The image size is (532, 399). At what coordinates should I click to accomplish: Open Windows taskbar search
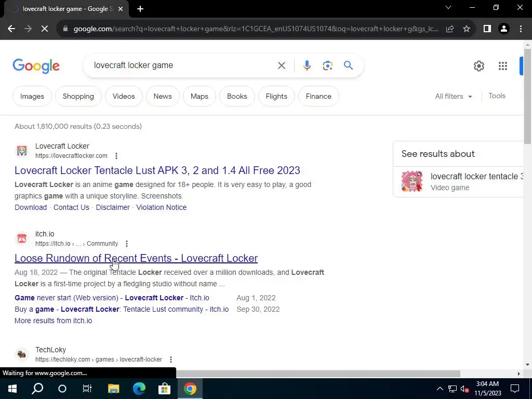pyautogui.click(x=37, y=389)
